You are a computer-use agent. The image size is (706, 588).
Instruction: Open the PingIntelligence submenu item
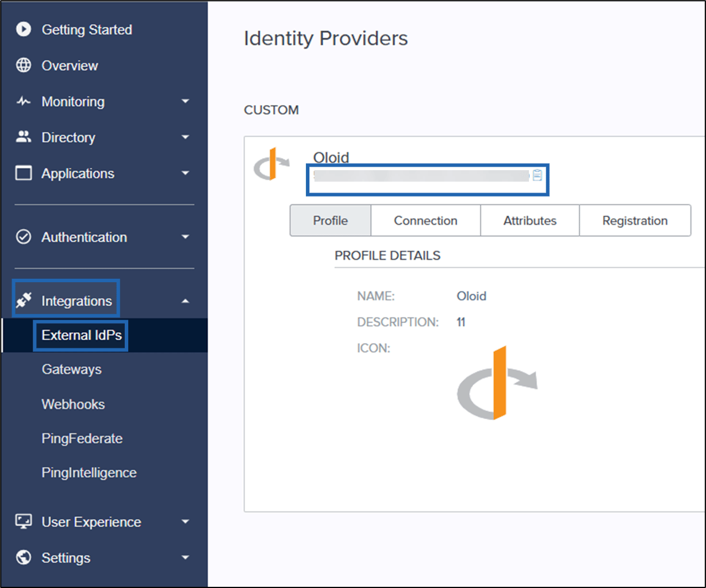pyautogui.click(x=89, y=472)
